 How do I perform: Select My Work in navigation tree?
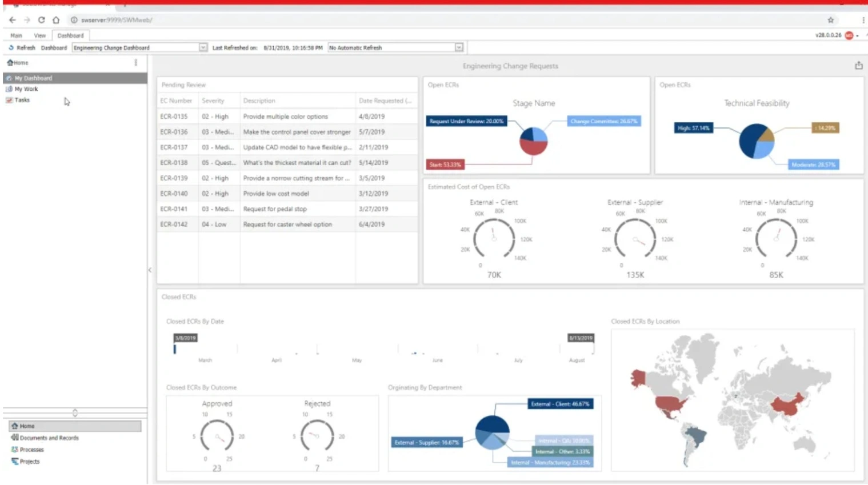point(26,89)
